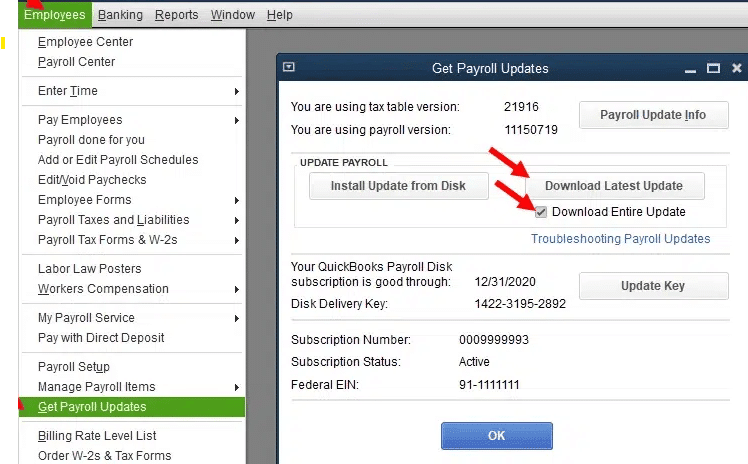Click the Disk Delivery Key 1422-3195-2892
Image resolution: width=748 pixels, height=464 pixels.
[x=520, y=304]
